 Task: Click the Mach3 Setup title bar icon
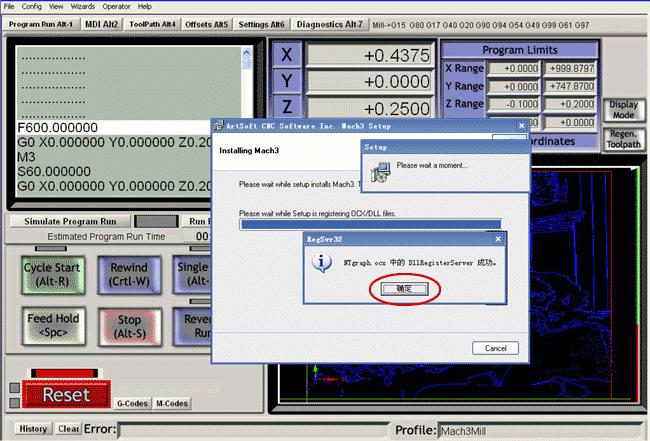pyautogui.click(x=218, y=126)
